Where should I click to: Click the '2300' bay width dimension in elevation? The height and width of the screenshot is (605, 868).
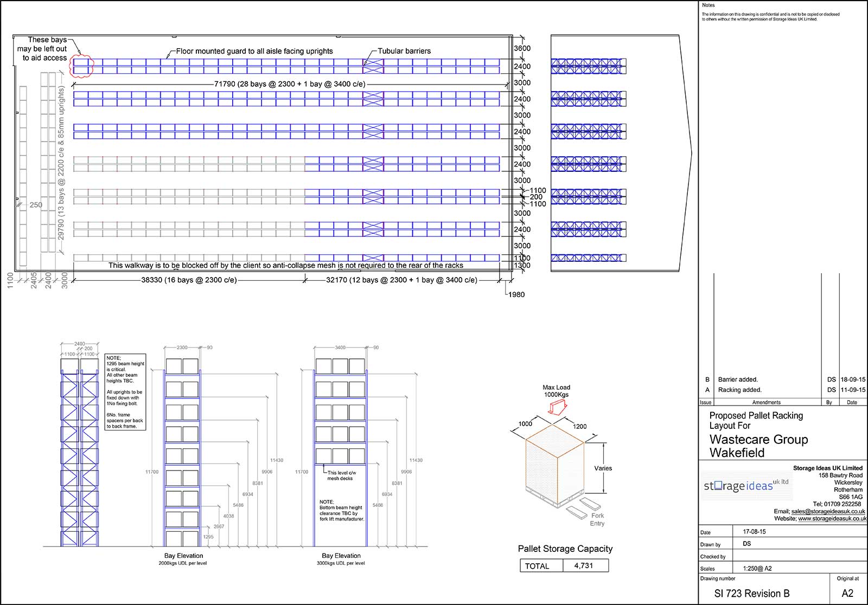click(x=182, y=347)
